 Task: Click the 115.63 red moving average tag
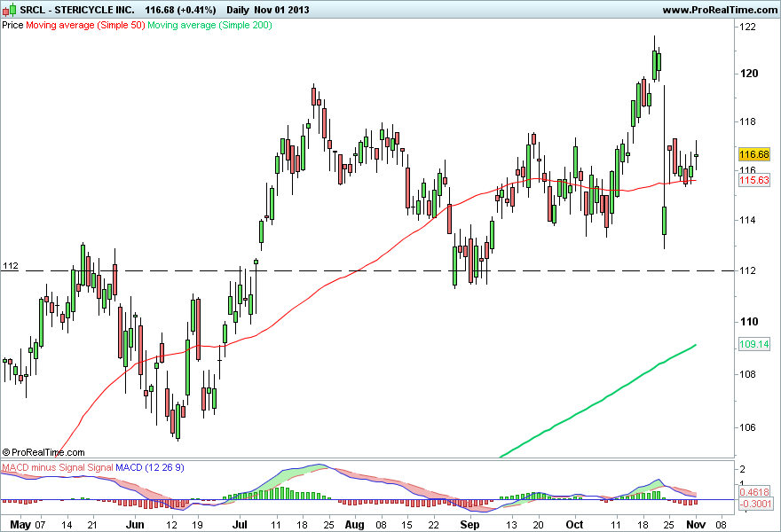pos(754,180)
